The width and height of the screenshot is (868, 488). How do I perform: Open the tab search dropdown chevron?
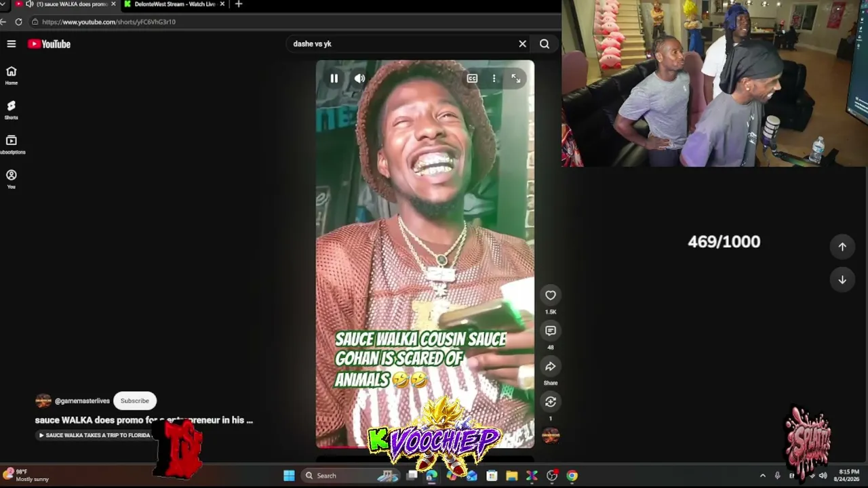pos(4,4)
